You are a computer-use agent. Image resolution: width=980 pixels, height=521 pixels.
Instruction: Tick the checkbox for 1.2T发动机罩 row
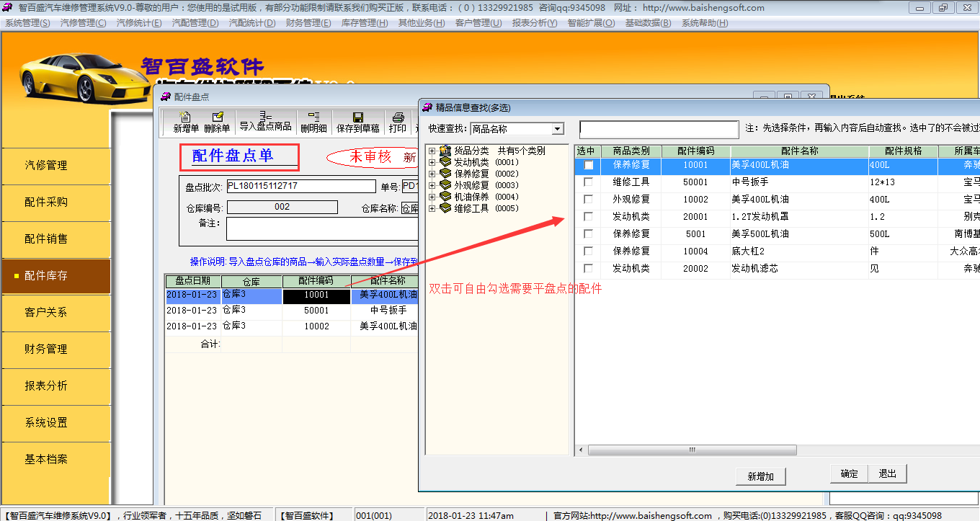pyautogui.click(x=588, y=217)
